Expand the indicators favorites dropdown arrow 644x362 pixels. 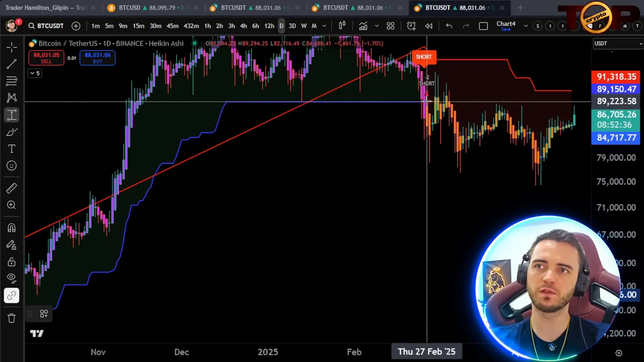(377, 26)
